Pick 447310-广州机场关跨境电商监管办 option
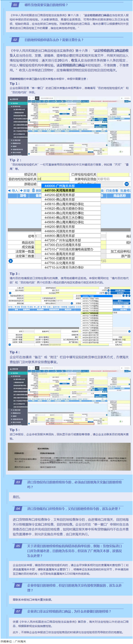133x644 pixels. (71, 249)
